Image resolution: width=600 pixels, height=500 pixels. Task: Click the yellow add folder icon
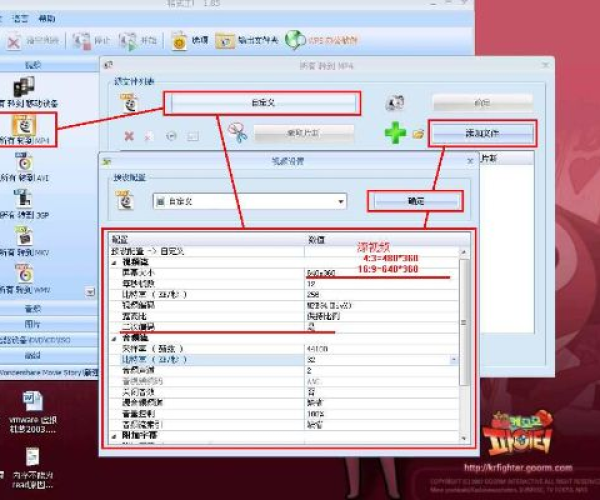(x=419, y=134)
